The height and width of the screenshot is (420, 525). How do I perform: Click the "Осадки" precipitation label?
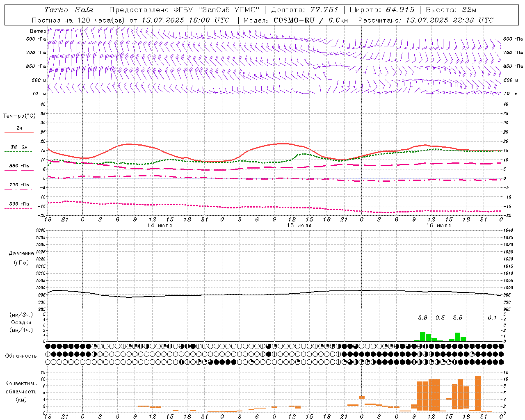pyautogui.click(x=21, y=322)
